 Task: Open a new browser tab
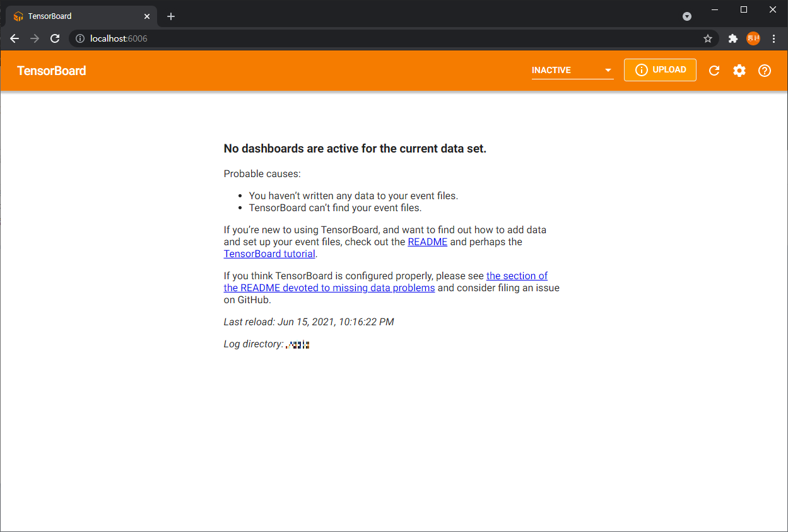point(170,16)
